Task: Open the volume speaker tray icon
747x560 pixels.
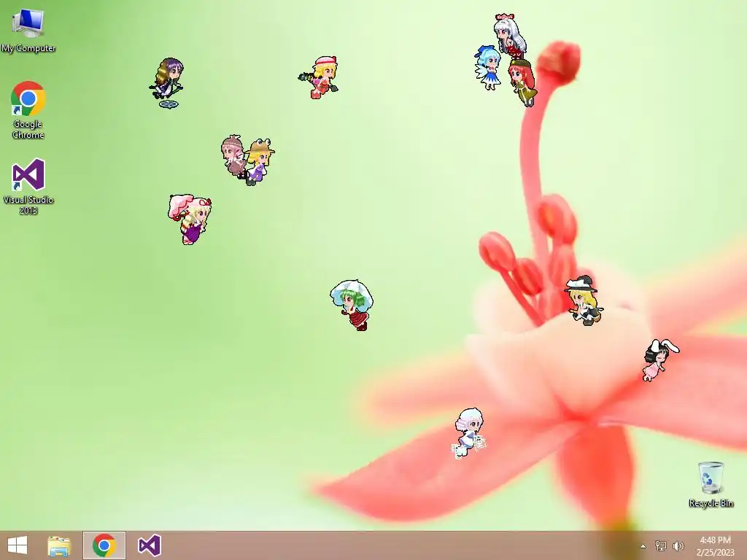Action: click(x=678, y=545)
